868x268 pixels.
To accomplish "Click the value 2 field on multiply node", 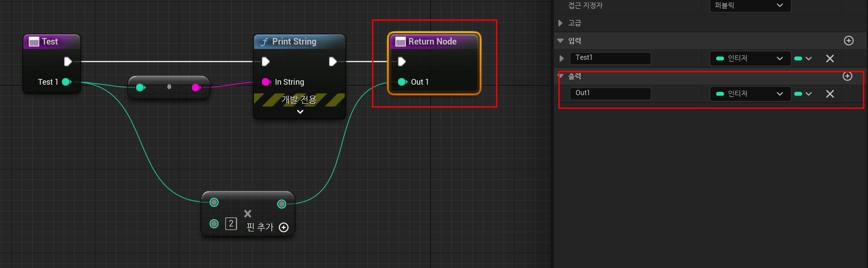I will coord(231,223).
